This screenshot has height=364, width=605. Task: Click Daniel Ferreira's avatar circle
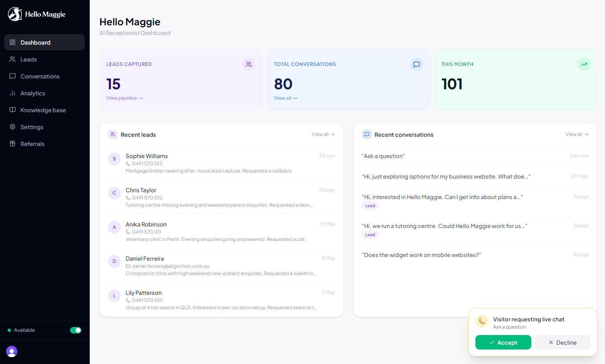click(x=114, y=261)
